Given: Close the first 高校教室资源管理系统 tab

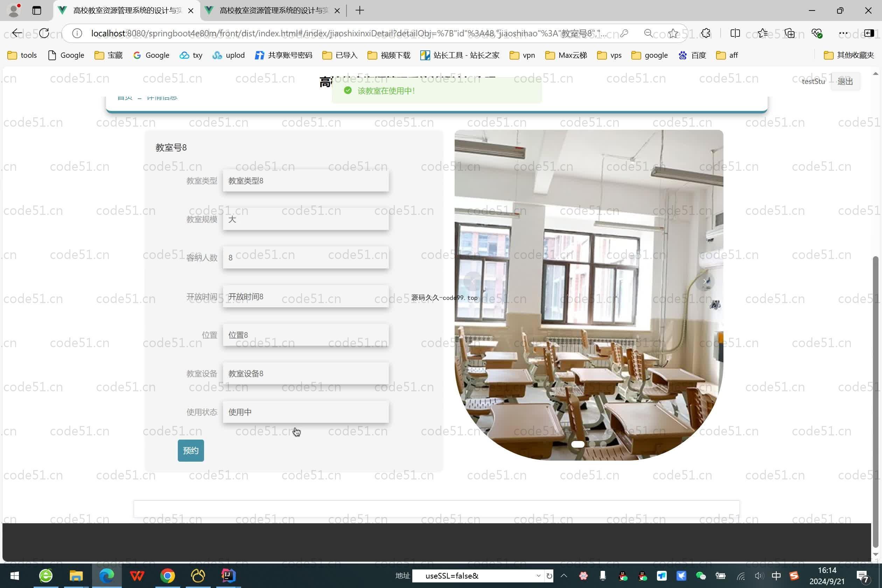Looking at the screenshot, I should (x=191, y=10).
